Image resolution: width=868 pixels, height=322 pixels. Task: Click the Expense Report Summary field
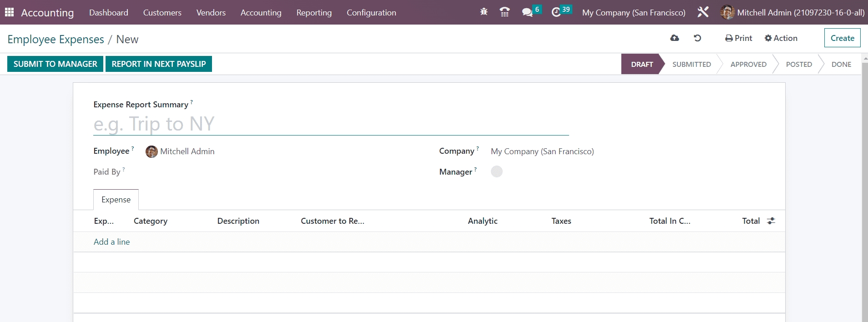point(331,124)
